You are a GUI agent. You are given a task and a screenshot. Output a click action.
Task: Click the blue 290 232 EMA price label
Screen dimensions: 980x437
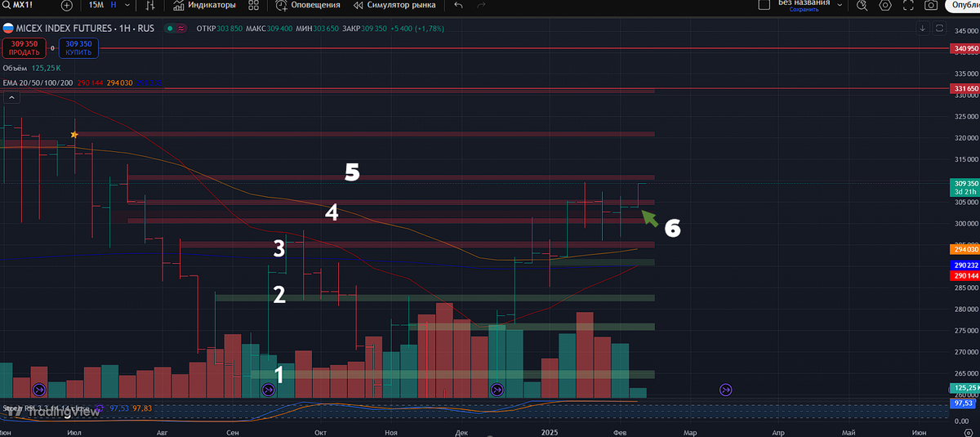(x=965, y=265)
